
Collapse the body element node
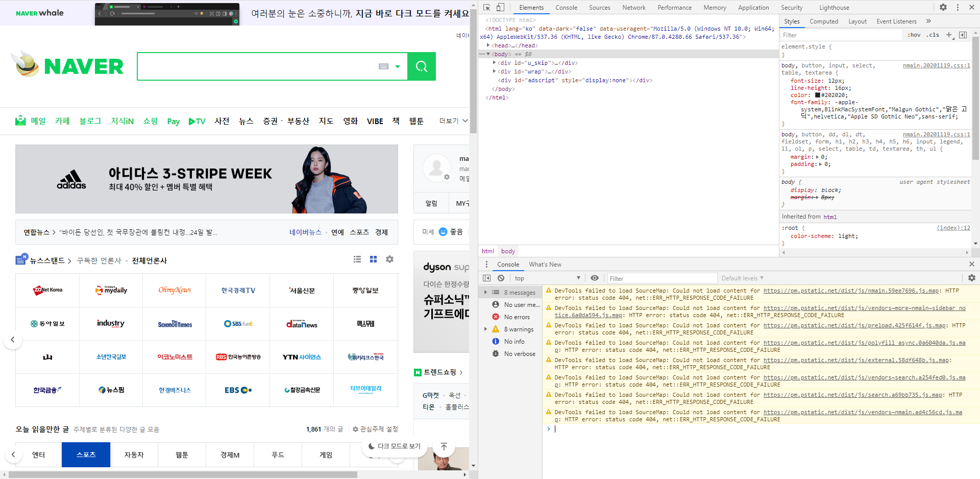coord(488,54)
